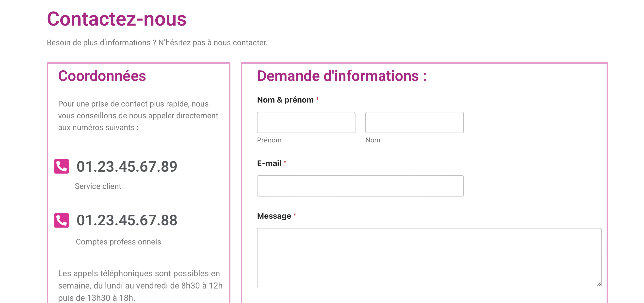Click the Message field label
The height and width of the screenshot is (303, 644).
(274, 216)
